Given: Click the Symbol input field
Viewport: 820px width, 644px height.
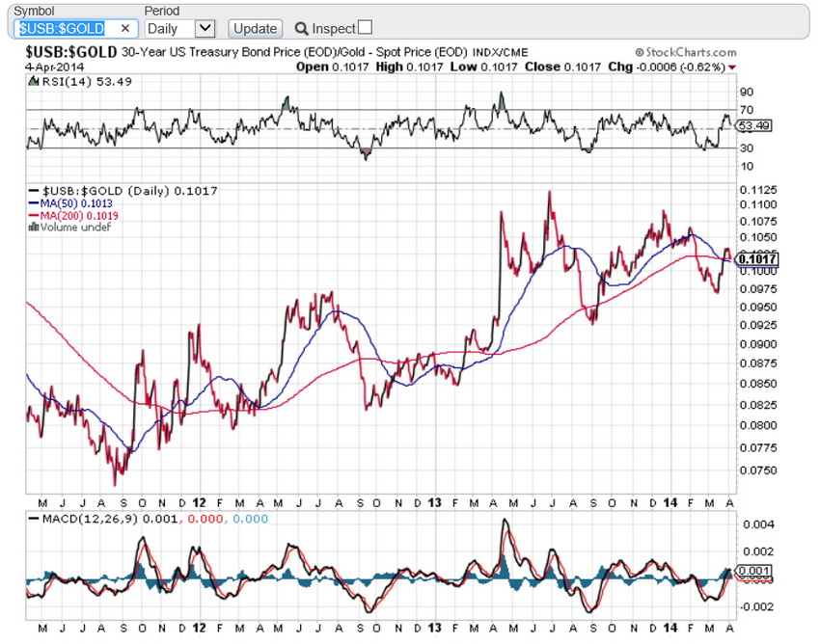Looking at the screenshot, I should coord(63,29).
